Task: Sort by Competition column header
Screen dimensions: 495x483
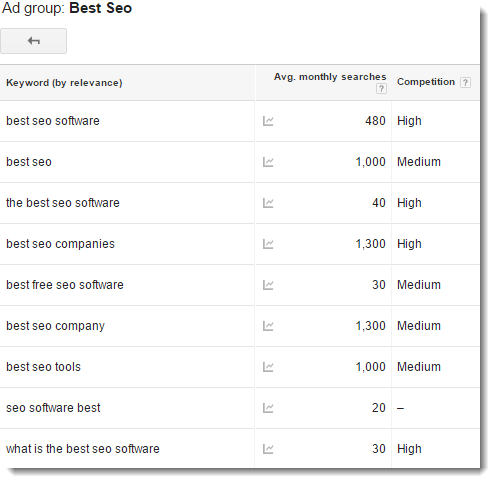Action: (x=426, y=82)
